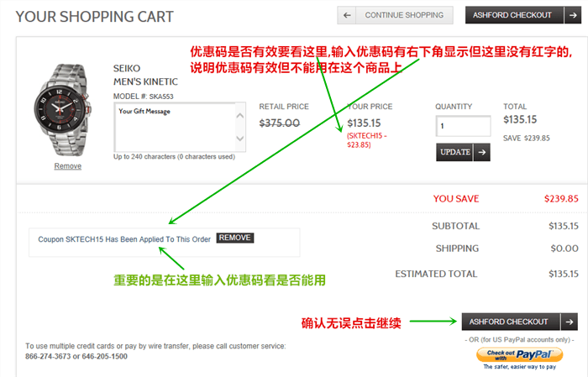Click the Subtotal $135.15 amount

click(564, 226)
